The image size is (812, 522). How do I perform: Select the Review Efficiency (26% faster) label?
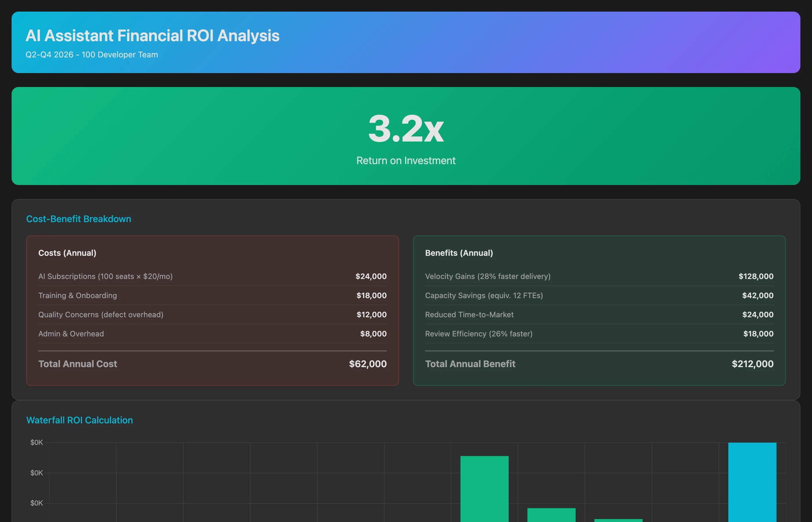click(479, 333)
